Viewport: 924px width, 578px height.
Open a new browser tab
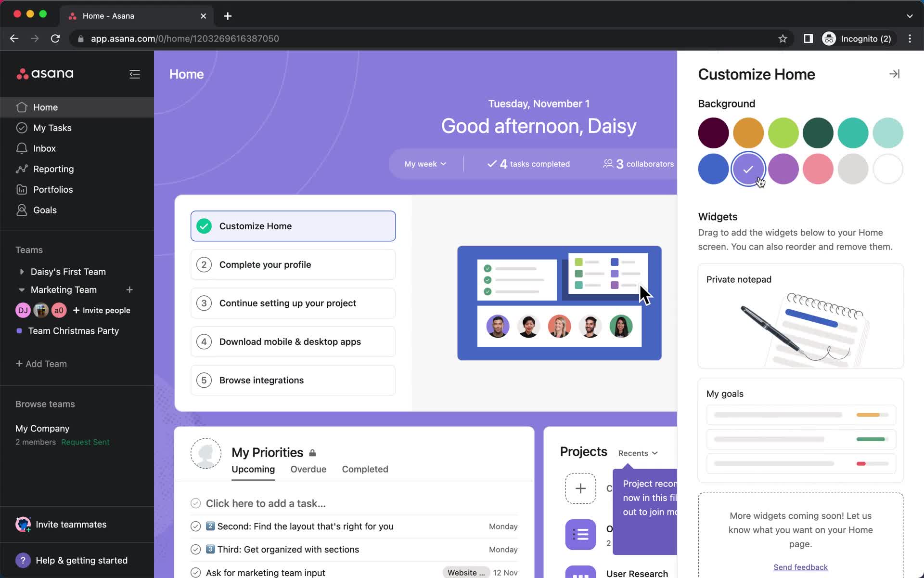tap(228, 16)
